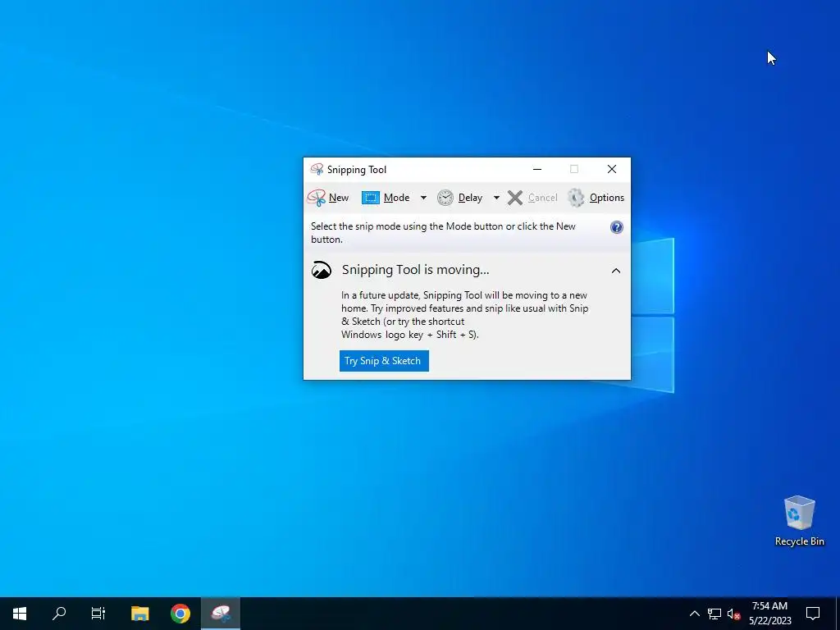Expand the Delay dropdown arrow
The width and height of the screenshot is (840, 630).
click(496, 198)
